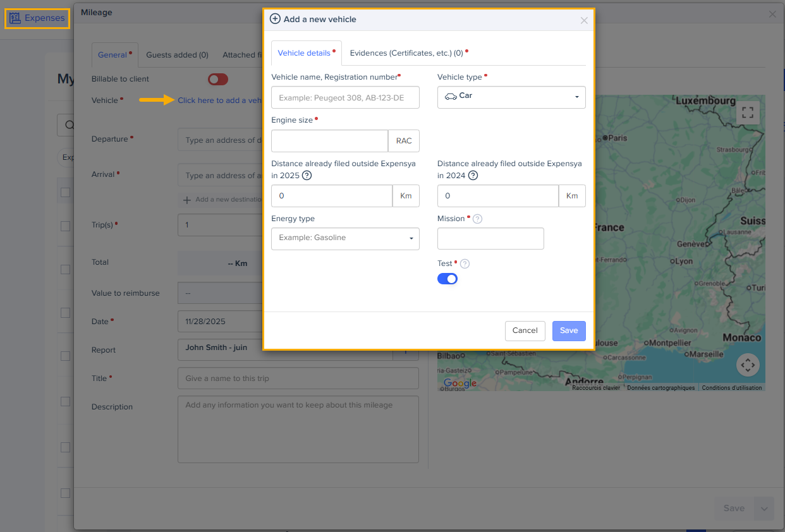Click the Expenses icon in the header
The height and width of the screenshot is (532, 785).
[15, 18]
